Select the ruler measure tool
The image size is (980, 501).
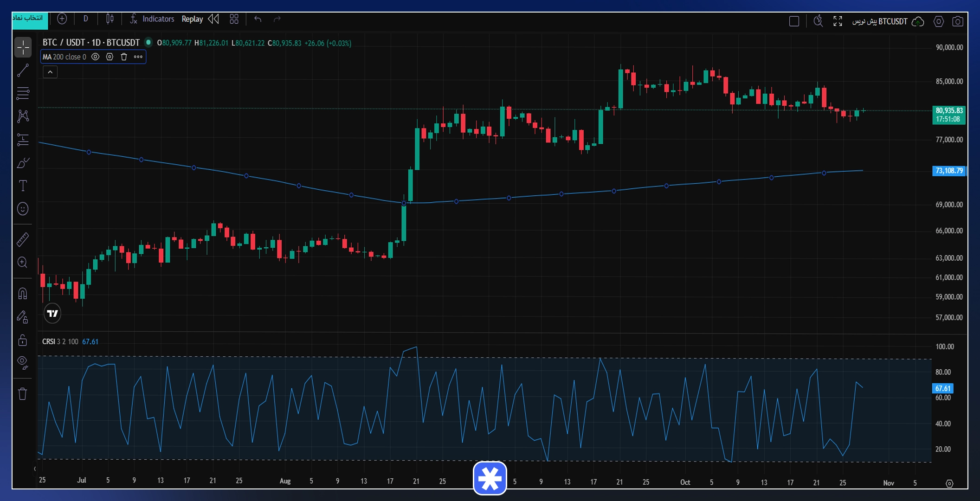point(23,239)
